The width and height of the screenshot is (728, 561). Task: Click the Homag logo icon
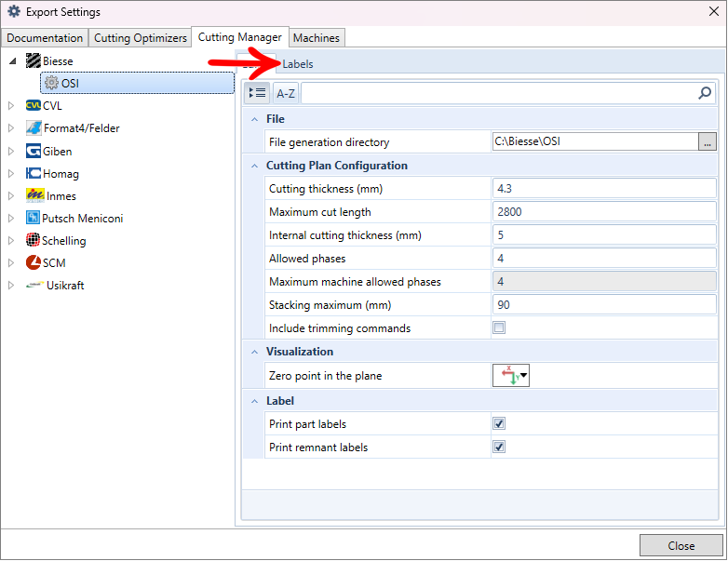(x=34, y=173)
